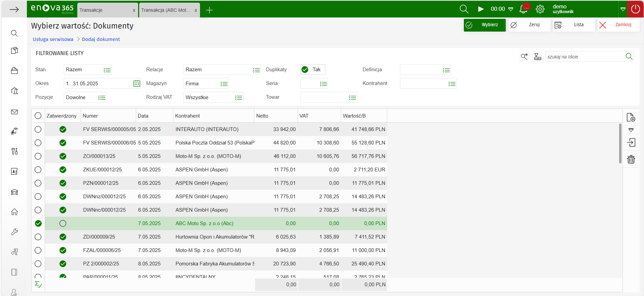Click the szukaj na liście search field
644x296 pixels.
(584, 57)
